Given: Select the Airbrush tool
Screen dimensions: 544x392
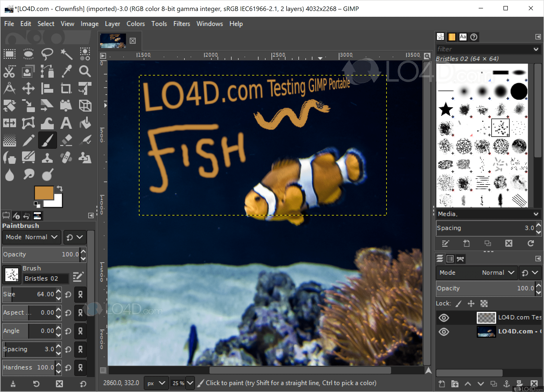Looking at the screenshot, I should pyautogui.click(x=85, y=140).
